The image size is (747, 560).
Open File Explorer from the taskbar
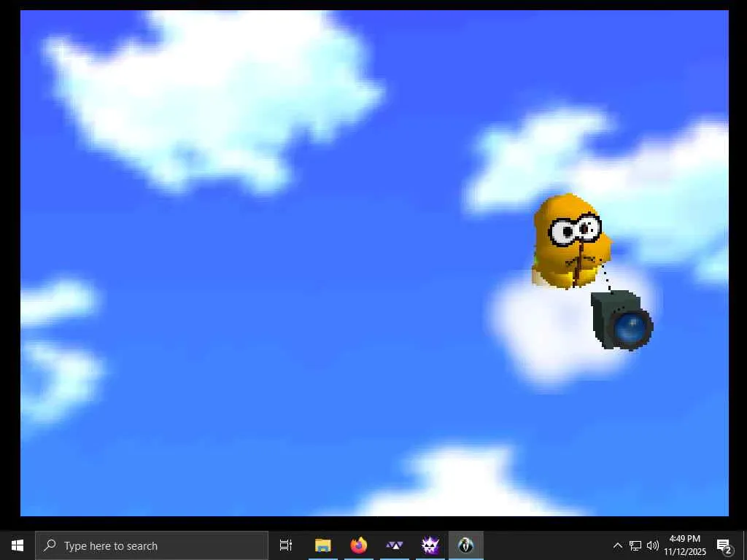click(322, 545)
